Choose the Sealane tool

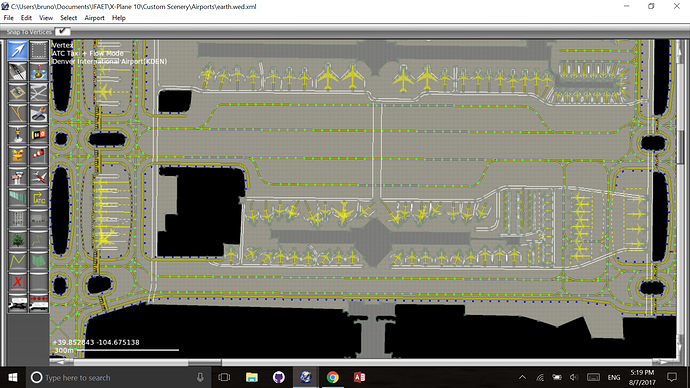(x=39, y=71)
